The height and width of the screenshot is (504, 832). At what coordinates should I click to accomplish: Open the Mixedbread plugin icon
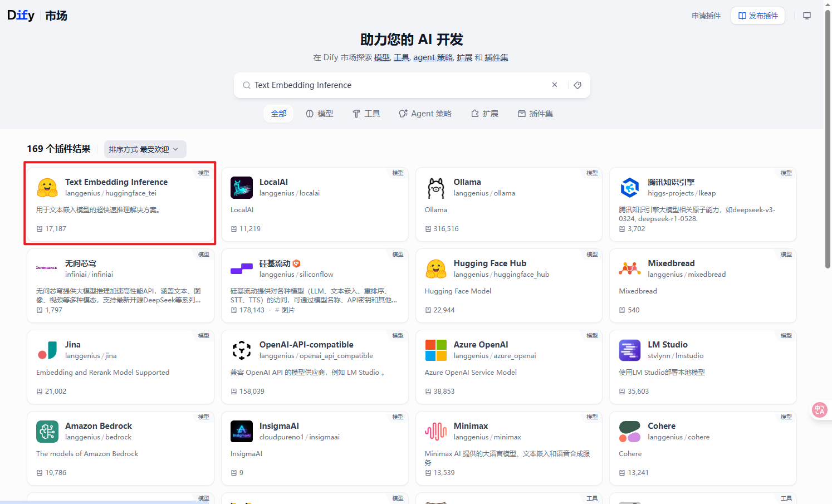[x=630, y=269]
